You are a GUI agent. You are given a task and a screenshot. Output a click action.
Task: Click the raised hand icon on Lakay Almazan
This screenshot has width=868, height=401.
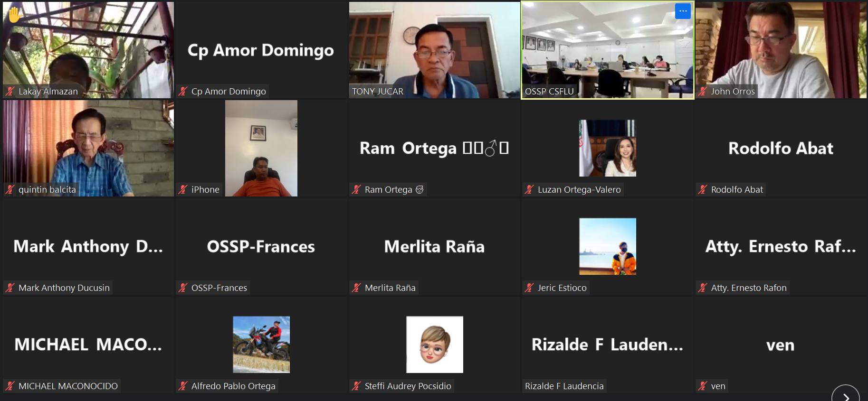click(14, 14)
